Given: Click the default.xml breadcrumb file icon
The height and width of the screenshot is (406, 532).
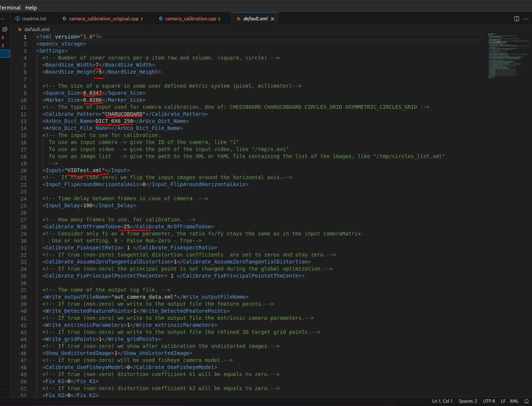Looking at the screenshot, I should [20, 29].
